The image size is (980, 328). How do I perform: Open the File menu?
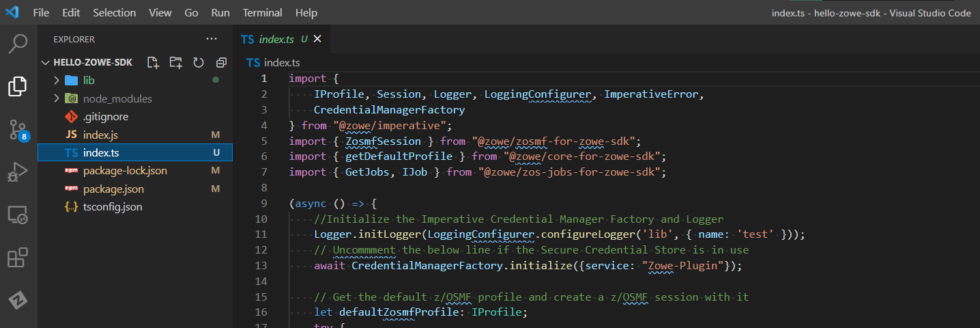(41, 12)
